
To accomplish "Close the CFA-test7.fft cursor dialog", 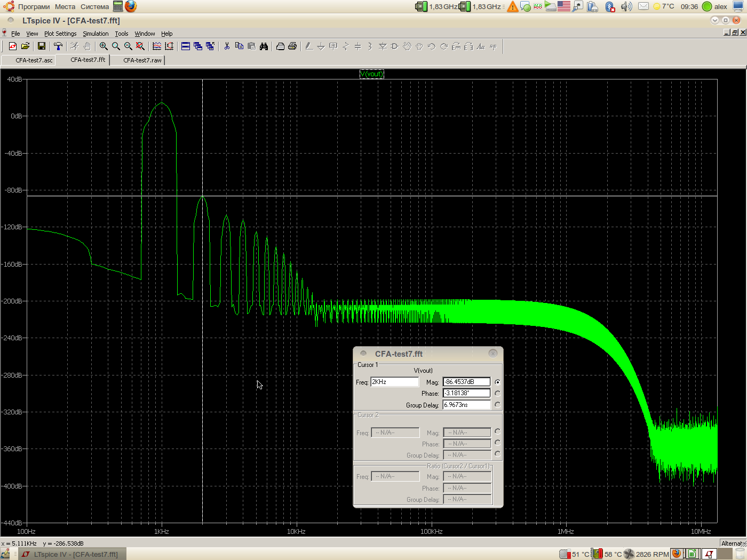I will point(493,353).
